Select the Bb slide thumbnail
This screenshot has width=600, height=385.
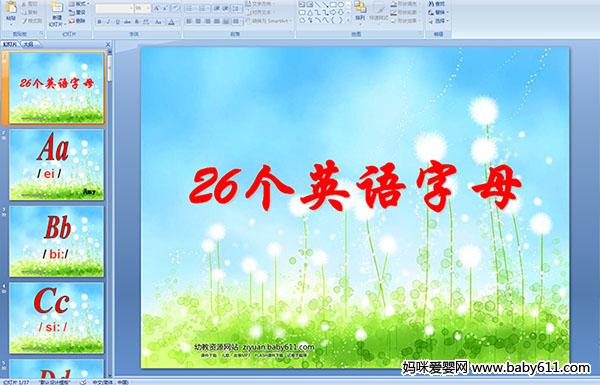click(57, 241)
